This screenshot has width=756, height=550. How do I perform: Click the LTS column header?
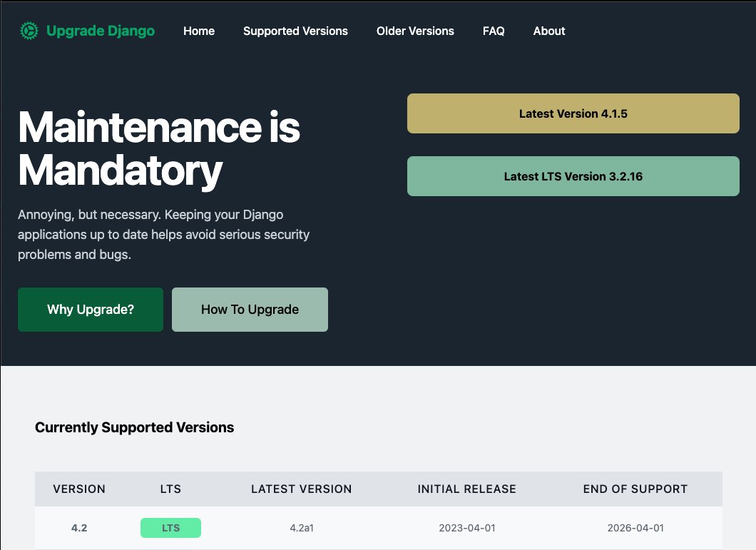tap(170, 489)
